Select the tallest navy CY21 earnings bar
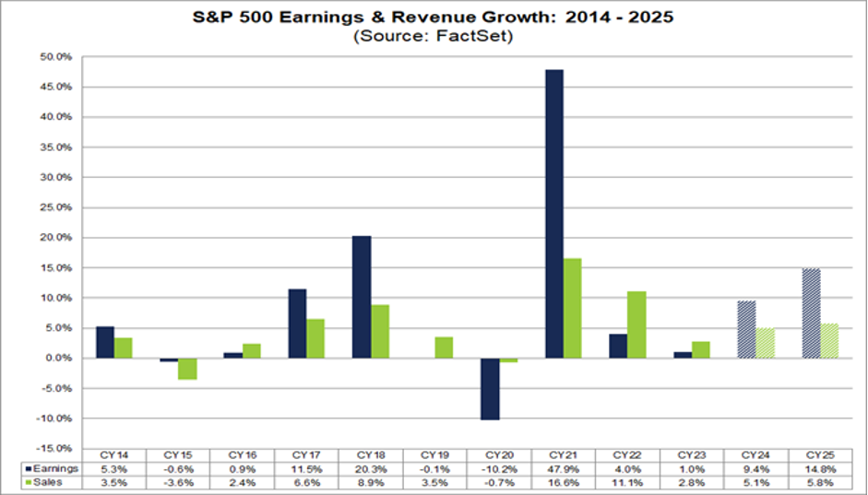Image resolution: width=868 pixels, height=495 pixels. 554,213
